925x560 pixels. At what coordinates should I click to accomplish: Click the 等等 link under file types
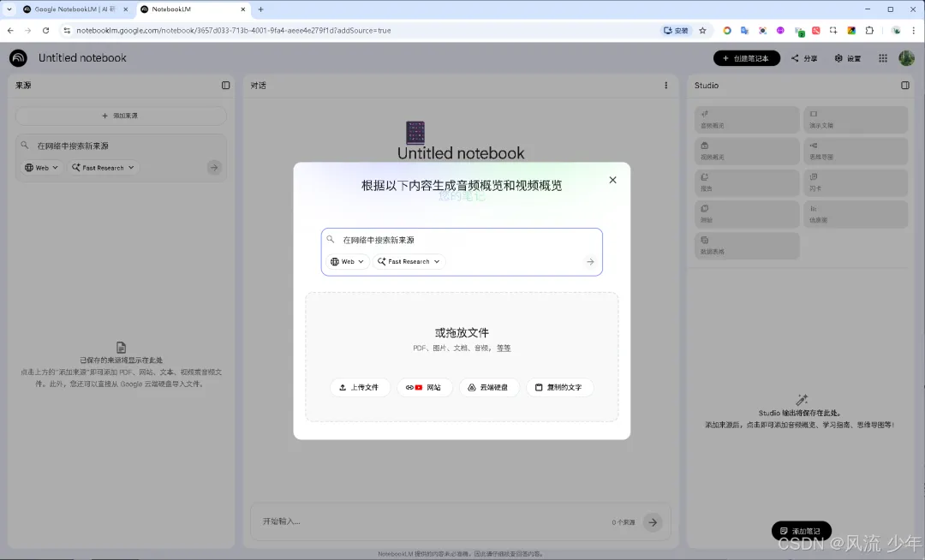pos(504,349)
